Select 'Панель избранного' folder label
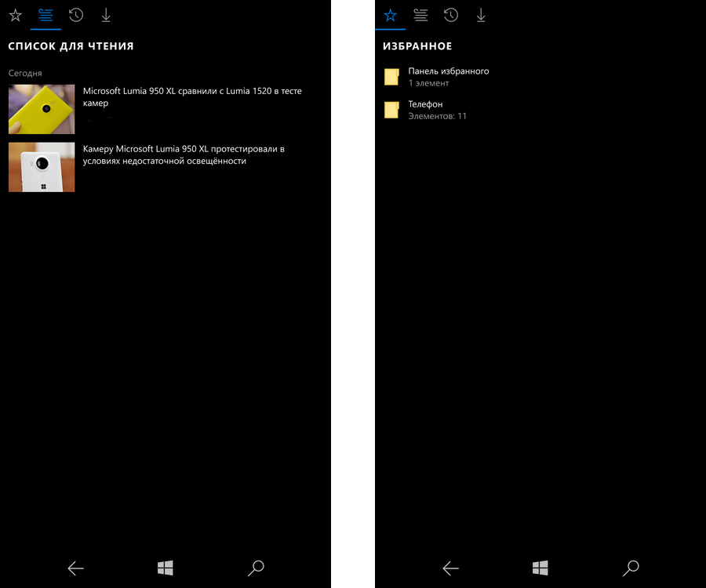Screen dimensions: 706x588 tap(449, 71)
